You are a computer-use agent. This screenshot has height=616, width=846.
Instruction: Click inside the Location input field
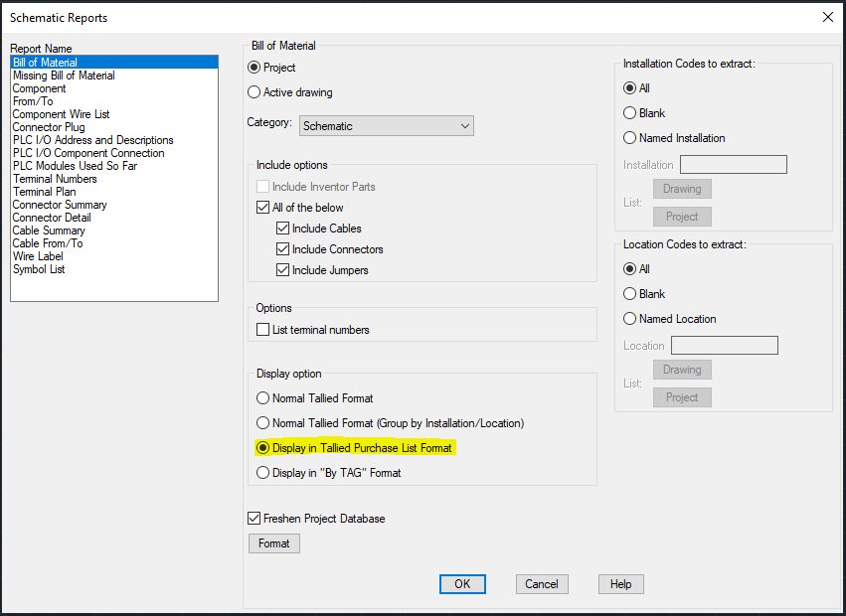point(724,345)
